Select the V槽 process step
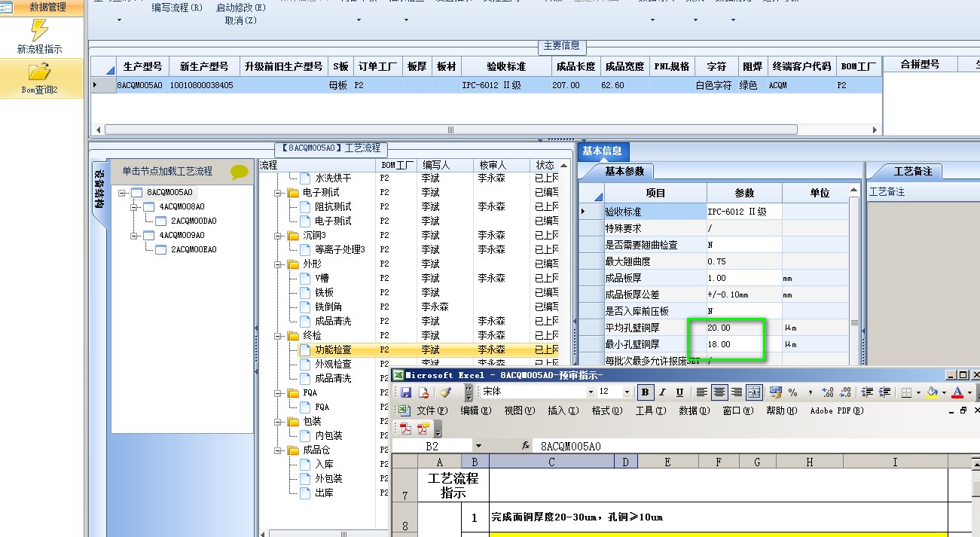 [x=322, y=278]
